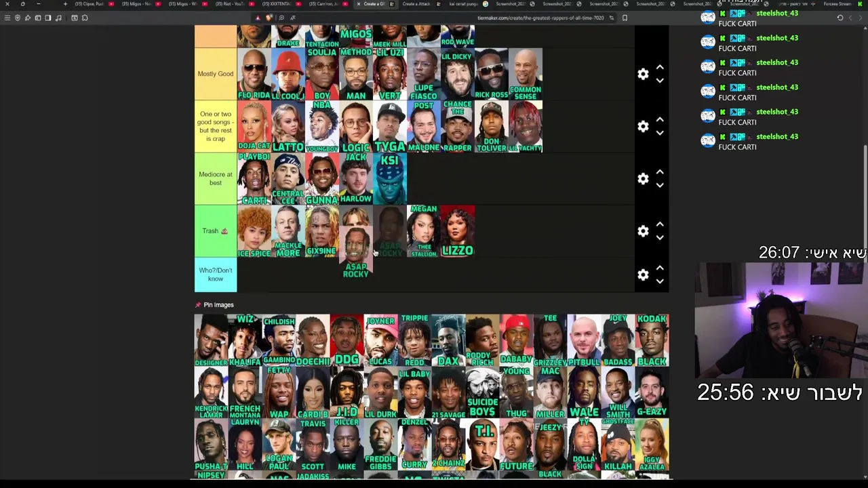868x488 pixels.
Task: Pick the Pitbull image from pool
Action: 584,340
